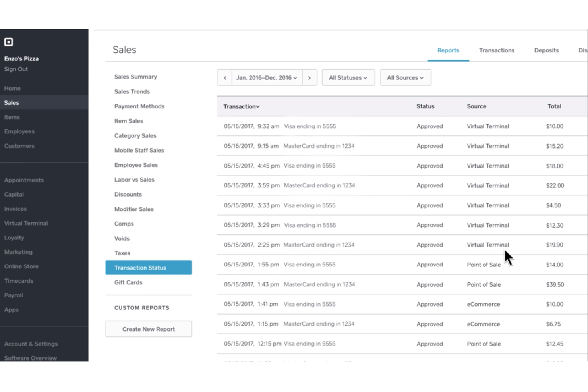Open the All Sources filter dropdown

pyautogui.click(x=406, y=77)
